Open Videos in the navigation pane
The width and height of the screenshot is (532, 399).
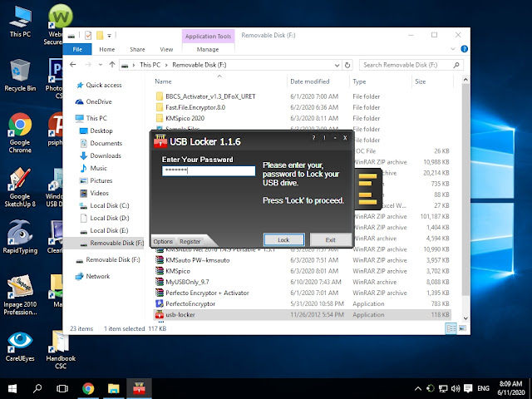coord(99,194)
